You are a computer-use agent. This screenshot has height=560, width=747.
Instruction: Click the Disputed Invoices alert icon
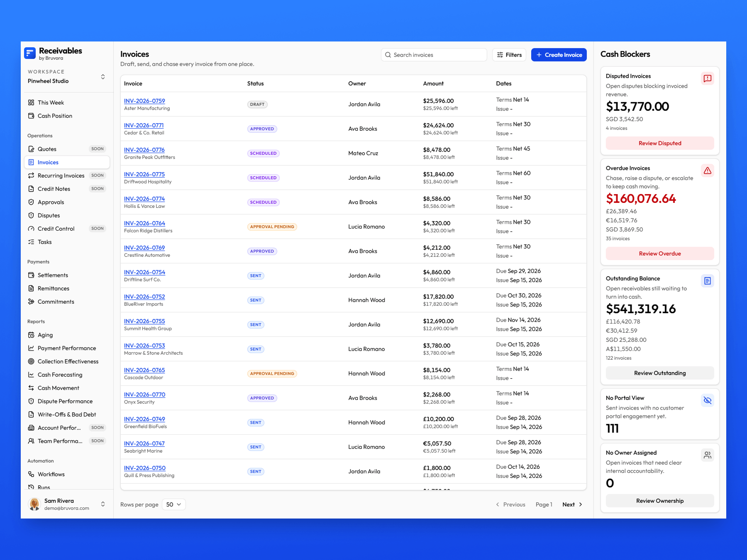pos(708,78)
